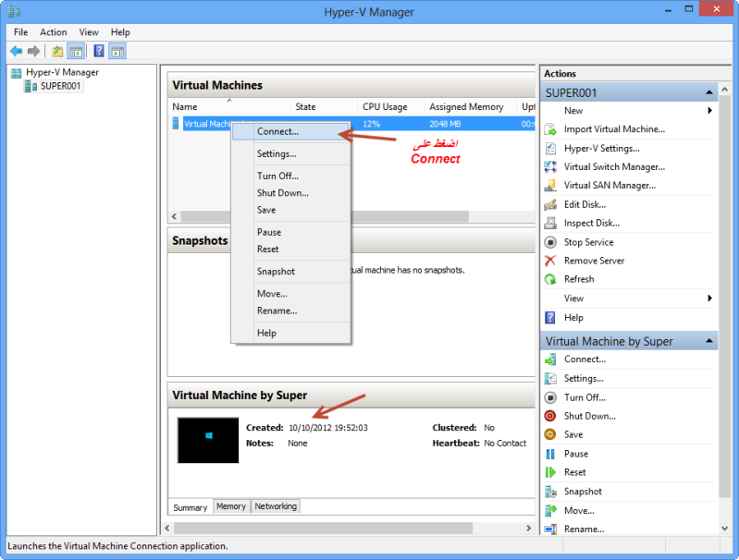Click the Inspect Disk icon

550,223
